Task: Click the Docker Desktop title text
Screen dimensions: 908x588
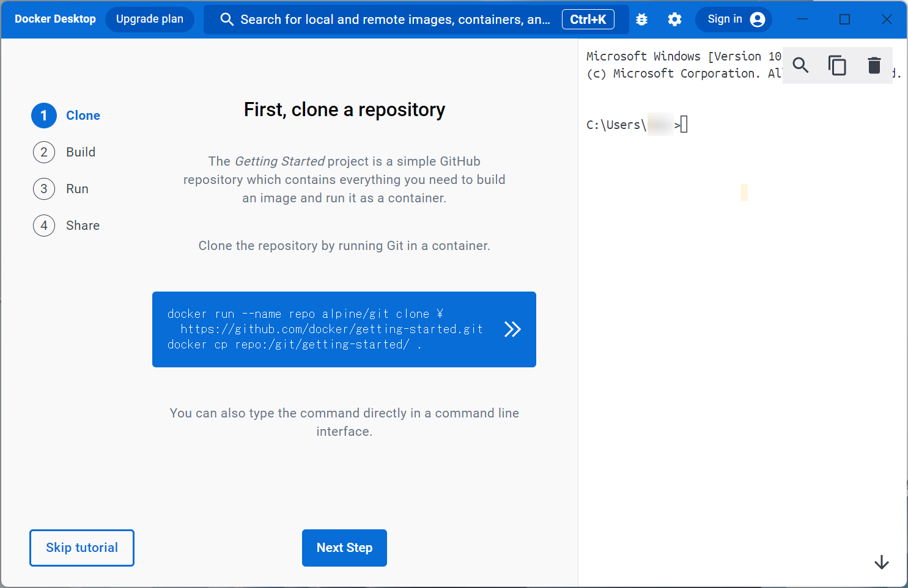Action: (x=55, y=19)
